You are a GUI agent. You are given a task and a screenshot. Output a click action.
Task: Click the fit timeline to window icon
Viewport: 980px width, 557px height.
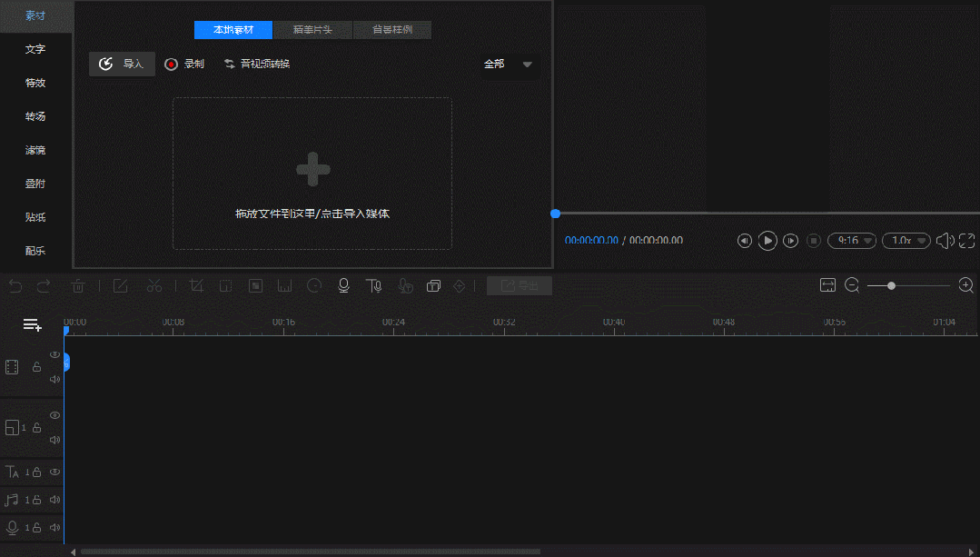tap(827, 285)
